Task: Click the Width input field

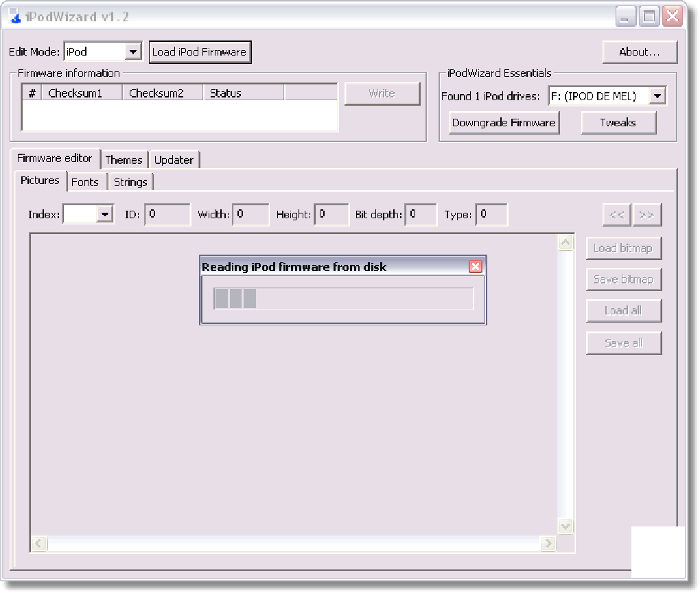Action: pos(250,214)
